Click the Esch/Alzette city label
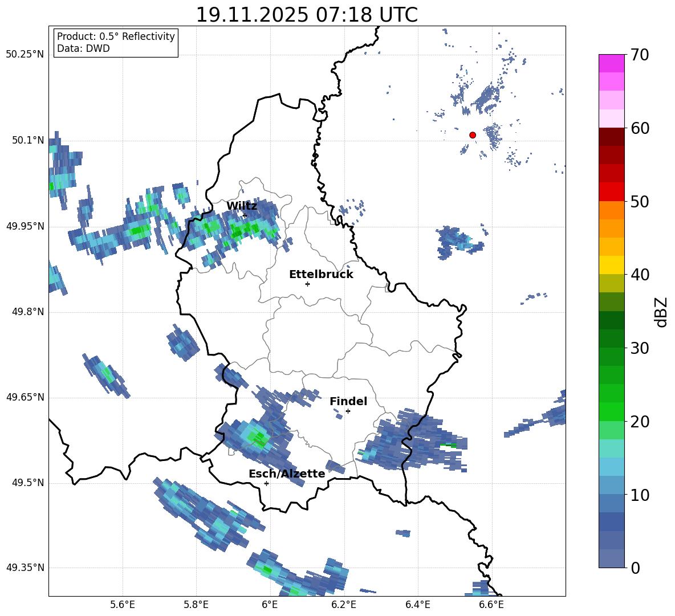 (x=287, y=474)
